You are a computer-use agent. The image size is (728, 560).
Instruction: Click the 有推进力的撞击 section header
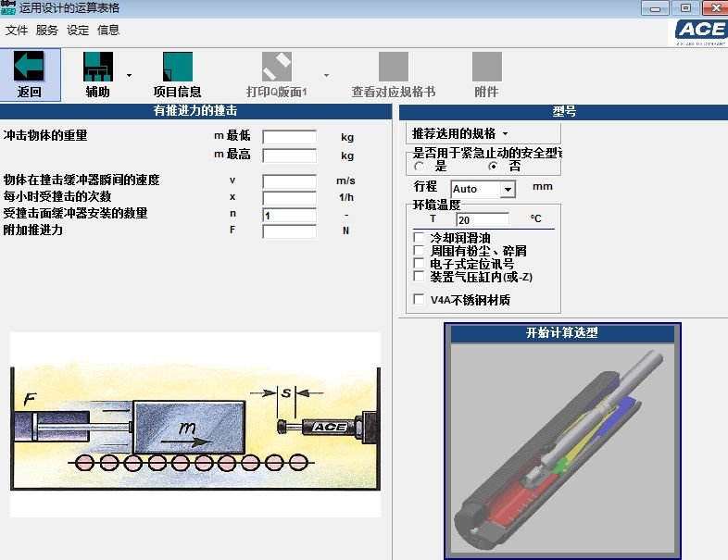[195, 110]
